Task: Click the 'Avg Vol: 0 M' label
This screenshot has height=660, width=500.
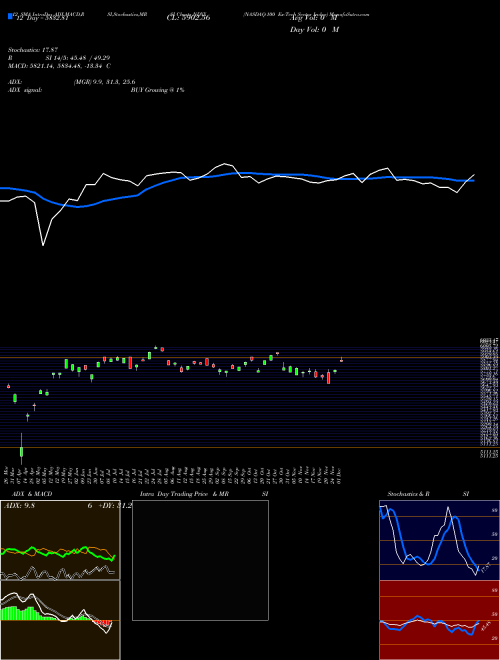Action: [314, 18]
